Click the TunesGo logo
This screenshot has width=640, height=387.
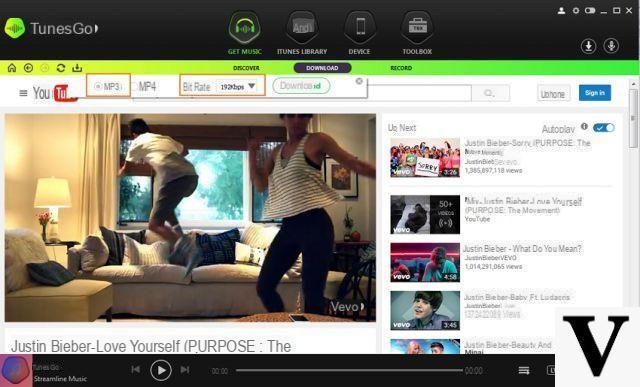click(x=51, y=28)
